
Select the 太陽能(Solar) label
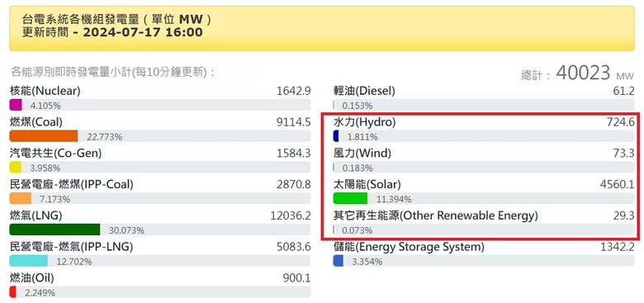click(367, 184)
